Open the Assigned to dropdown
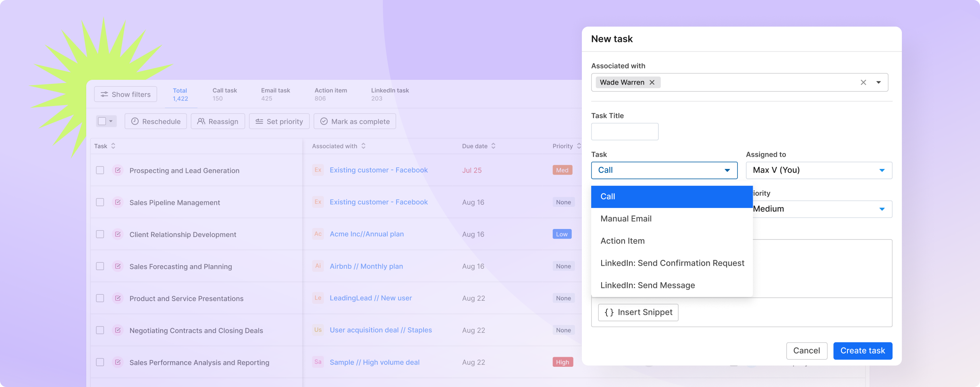Image resolution: width=980 pixels, height=387 pixels. point(818,170)
